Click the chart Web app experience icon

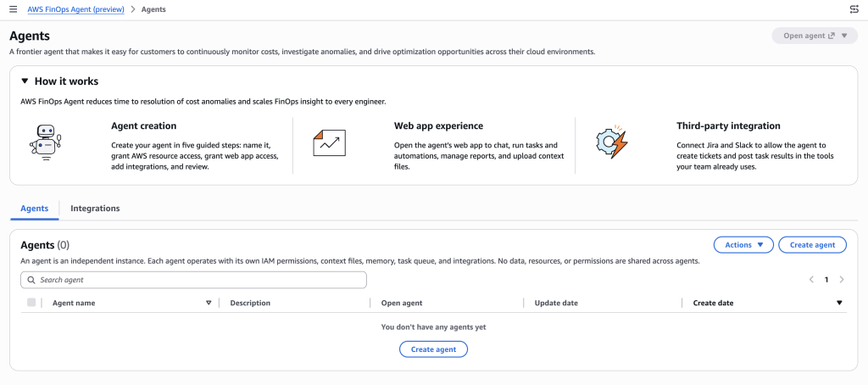point(329,142)
